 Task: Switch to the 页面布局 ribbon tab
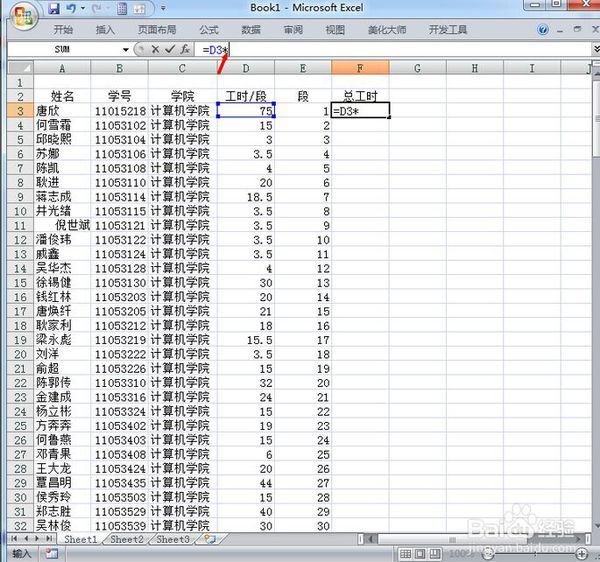tap(157, 29)
